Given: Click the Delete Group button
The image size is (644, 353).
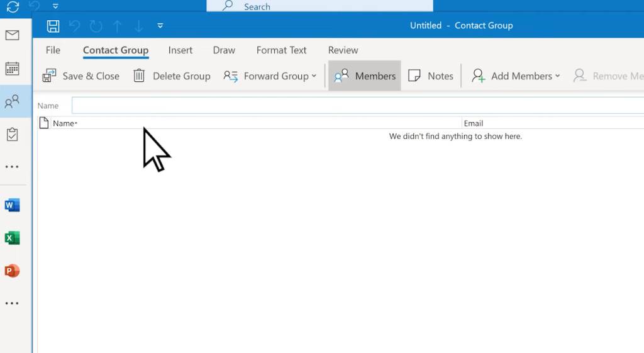Looking at the screenshot, I should tap(172, 76).
